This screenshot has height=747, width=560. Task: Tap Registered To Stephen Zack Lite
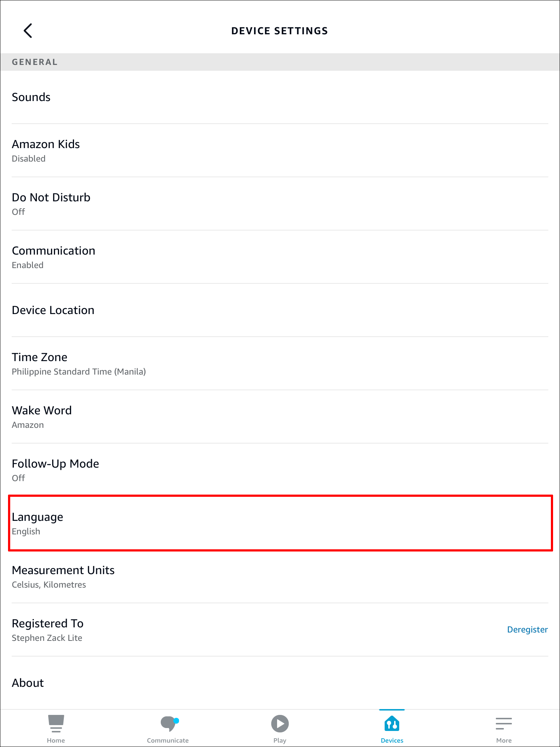point(48,630)
